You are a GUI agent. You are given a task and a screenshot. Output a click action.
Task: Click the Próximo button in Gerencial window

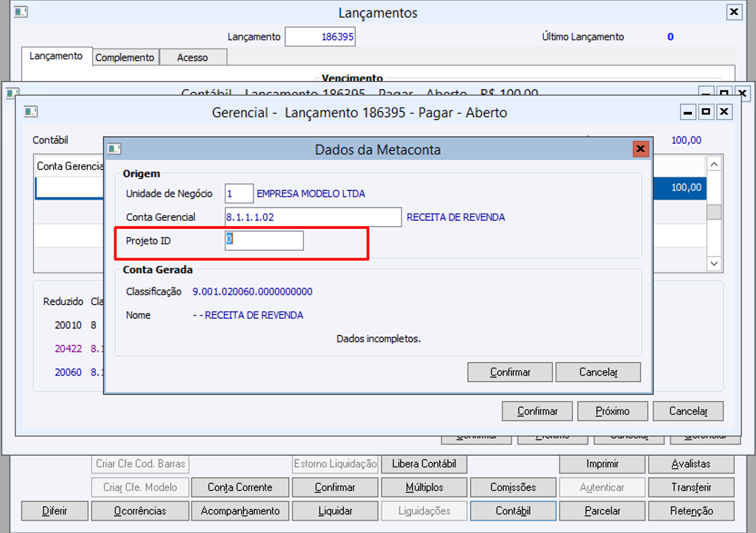point(612,411)
